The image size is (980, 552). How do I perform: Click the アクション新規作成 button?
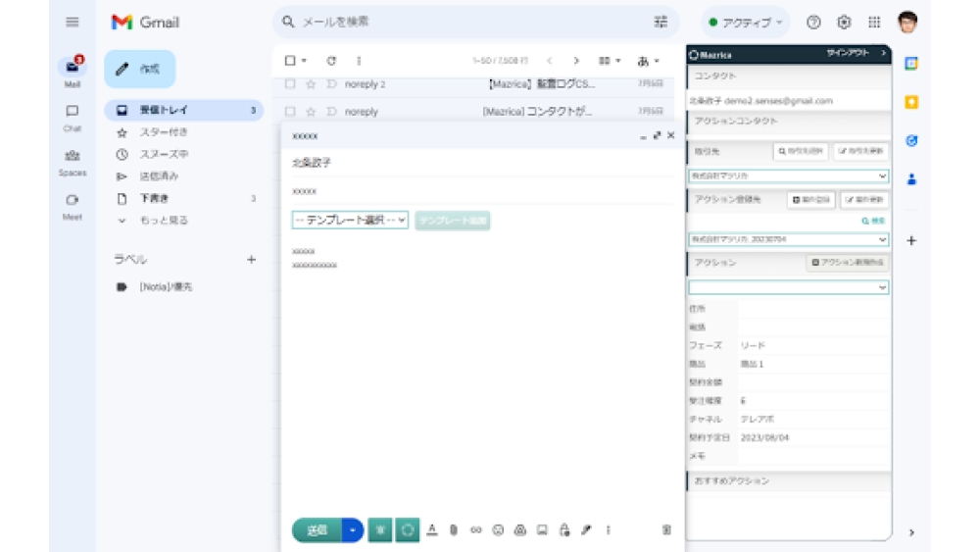coord(848,263)
